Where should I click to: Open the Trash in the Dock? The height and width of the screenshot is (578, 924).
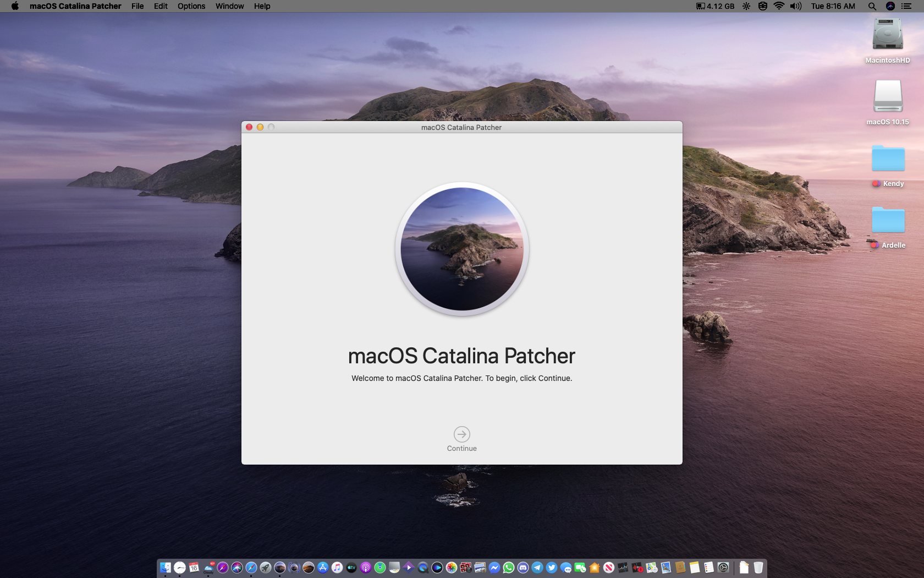758,568
